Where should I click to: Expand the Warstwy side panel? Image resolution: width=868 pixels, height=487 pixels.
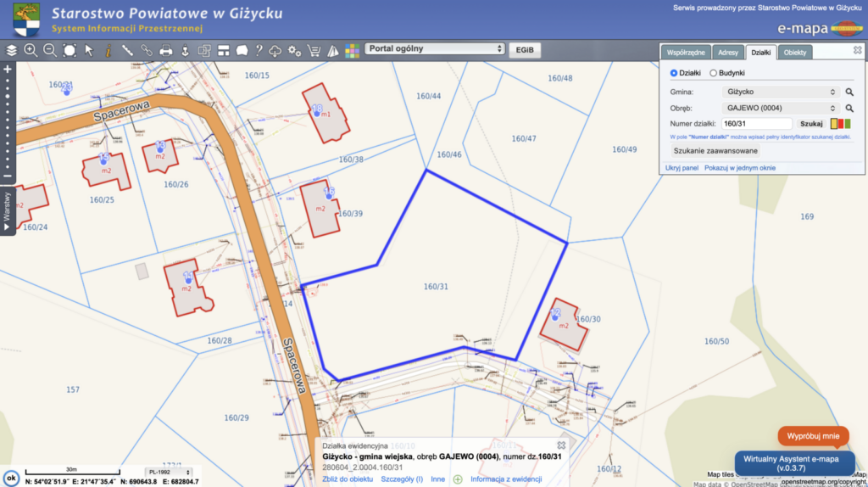point(7,211)
